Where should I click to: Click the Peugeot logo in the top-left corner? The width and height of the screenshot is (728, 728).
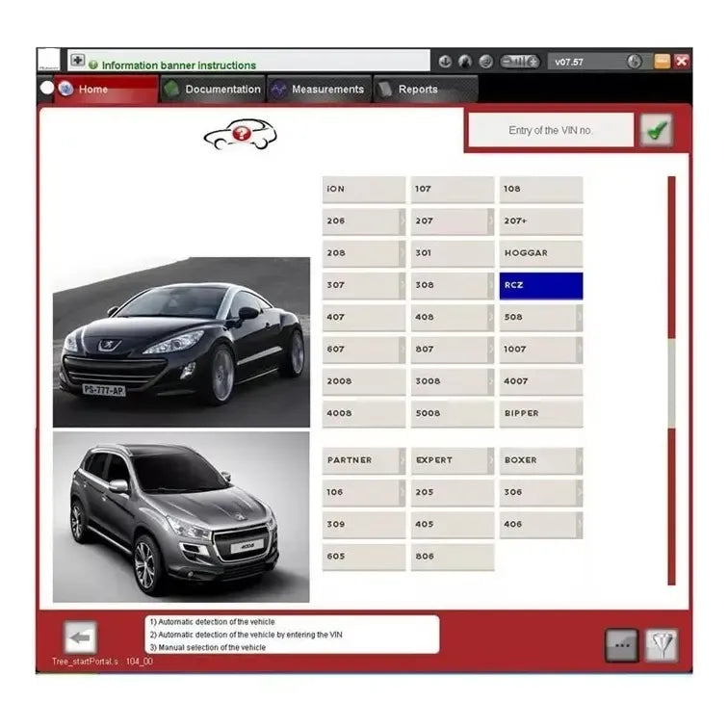(49, 61)
